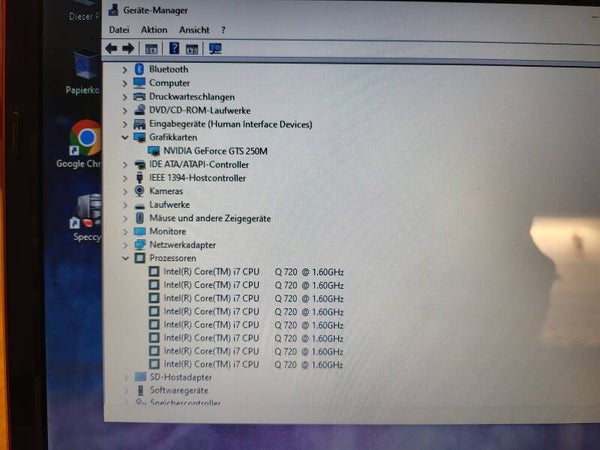Select the SD-Hostadapter tree label
The height and width of the screenshot is (450, 600).
click(181, 377)
